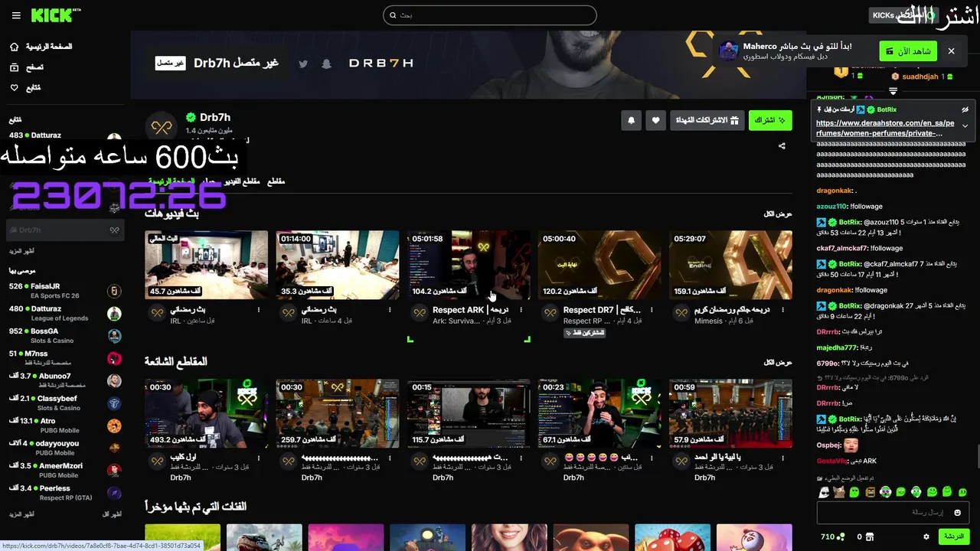Click the Watch Now green button
Image resolution: width=980 pixels, height=551 pixels.
point(908,51)
